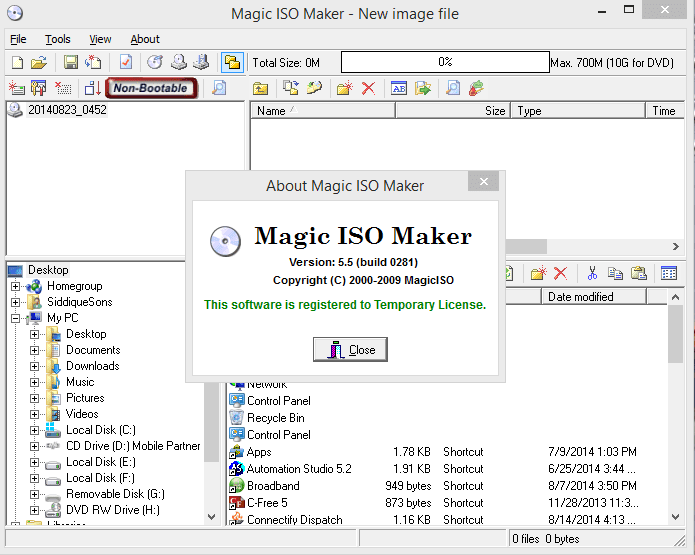Create new folder in local file browser toolbar
The height and width of the screenshot is (555, 695).
point(538,273)
